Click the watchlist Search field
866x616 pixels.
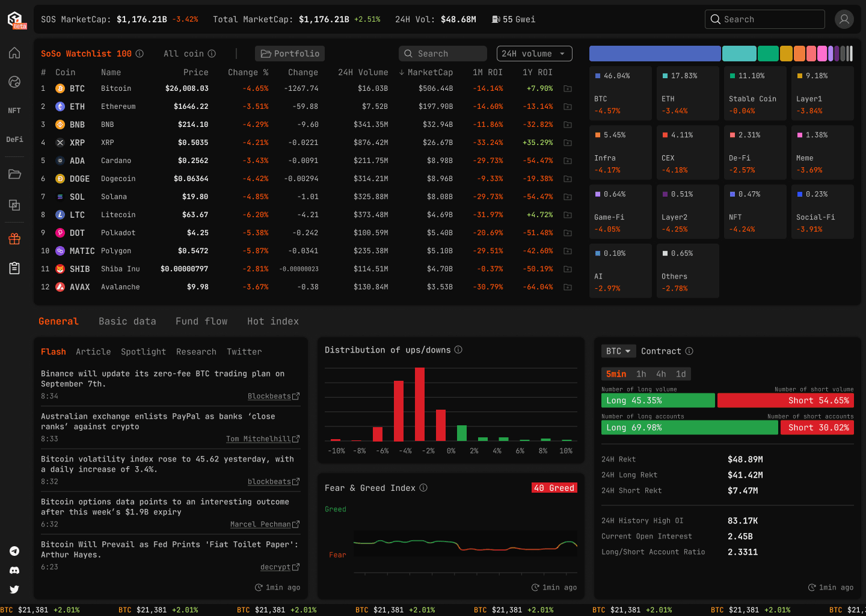click(443, 54)
